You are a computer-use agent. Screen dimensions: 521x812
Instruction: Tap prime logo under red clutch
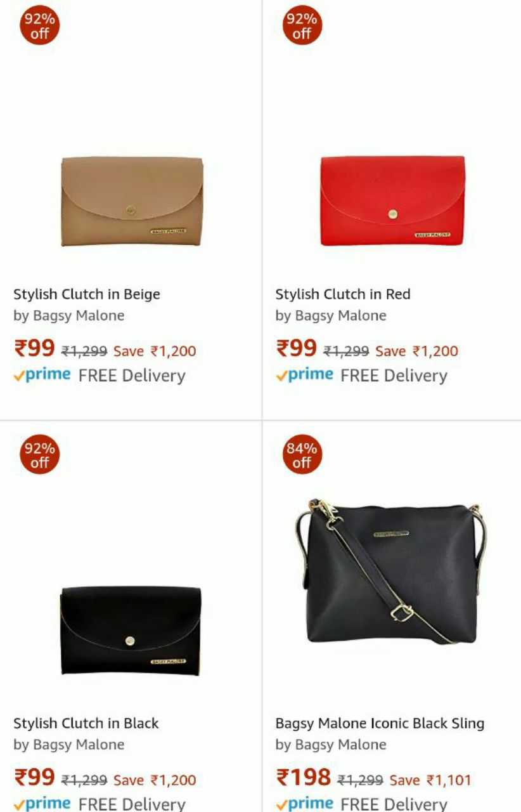point(304,375)
